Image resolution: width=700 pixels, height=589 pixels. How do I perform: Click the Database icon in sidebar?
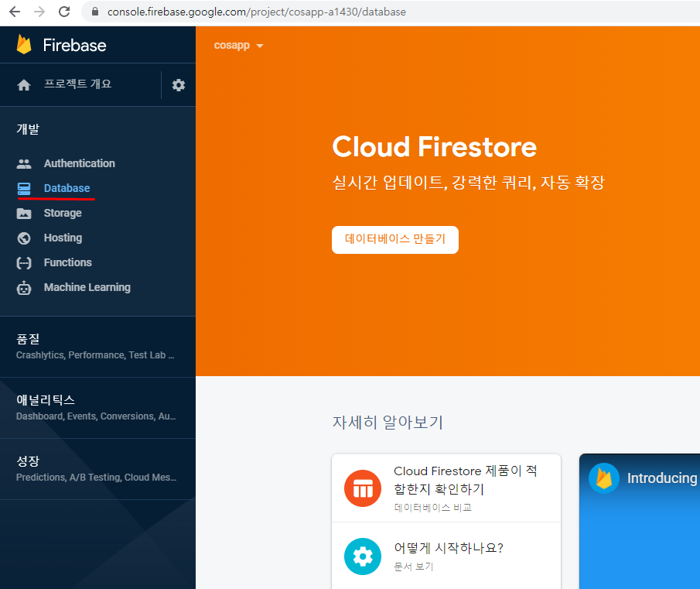(24, 188)
